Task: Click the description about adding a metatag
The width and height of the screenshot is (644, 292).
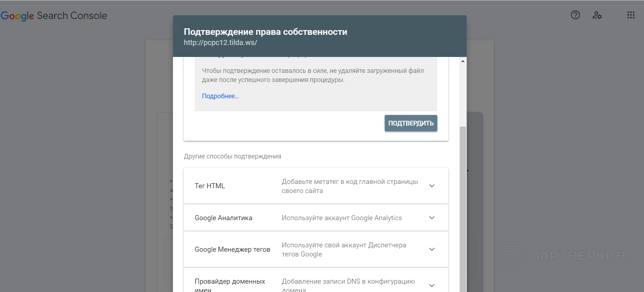Action: (350, 186)
